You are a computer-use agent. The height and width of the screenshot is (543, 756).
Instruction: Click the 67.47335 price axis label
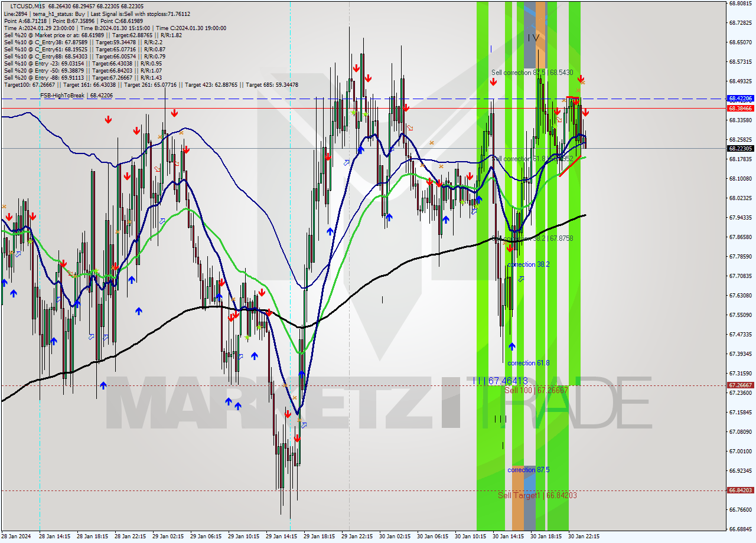(x=741, y=334)
